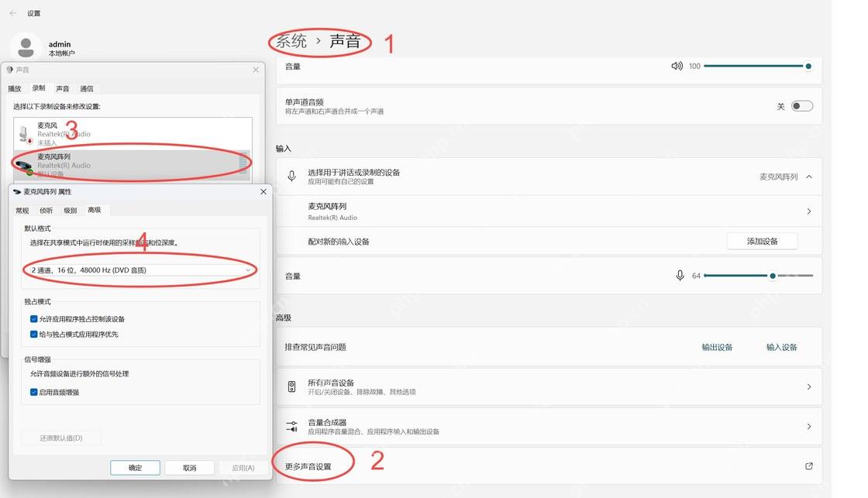
Task: Switch to 通信 tab in sound dialog
Action: 87,88
